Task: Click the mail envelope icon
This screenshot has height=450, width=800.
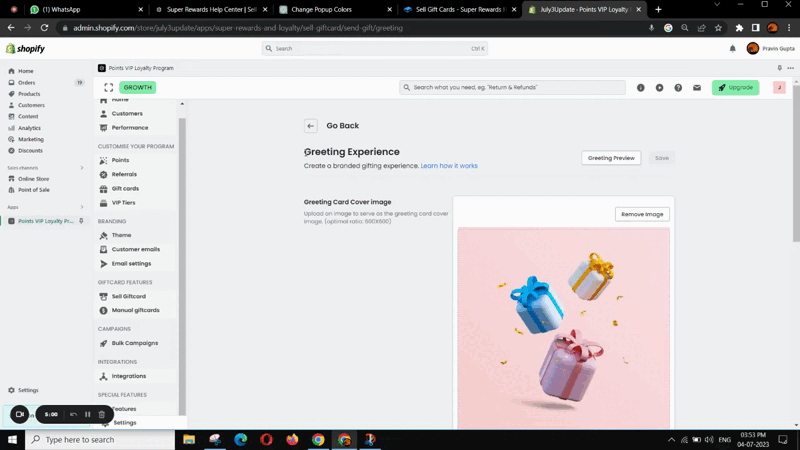Action: click(697, 88)
